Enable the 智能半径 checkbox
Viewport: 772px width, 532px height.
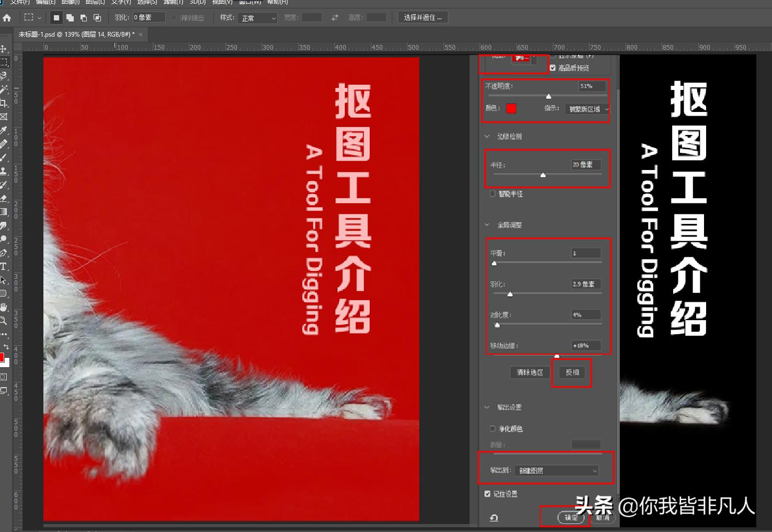492,194
